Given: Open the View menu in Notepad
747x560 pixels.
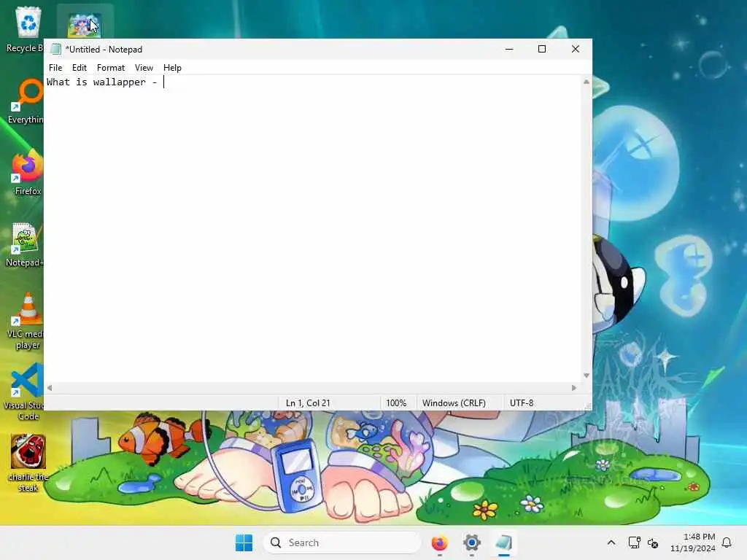Looking at the screenshot, I should pyautogui.click(x=144, y=68).
